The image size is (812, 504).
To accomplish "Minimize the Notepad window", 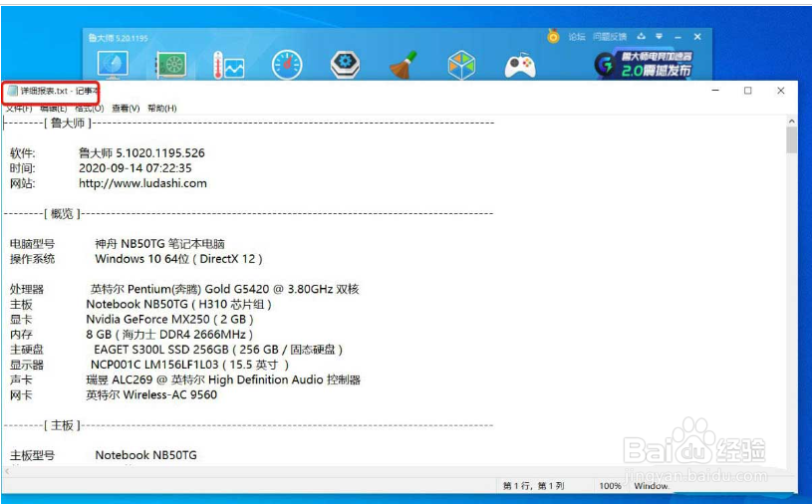I will point(715,91).
